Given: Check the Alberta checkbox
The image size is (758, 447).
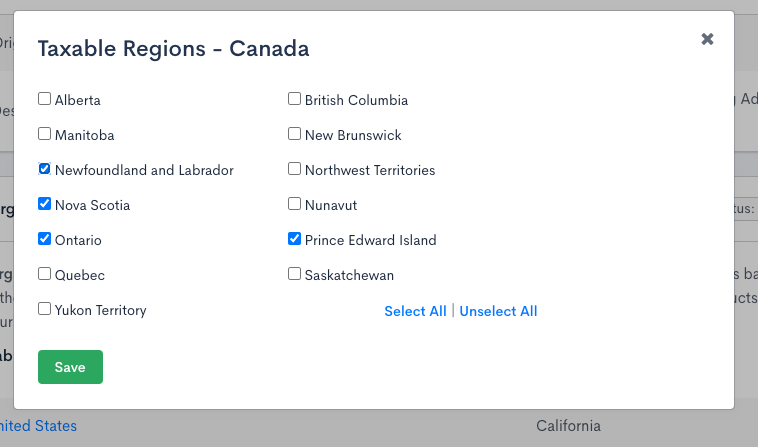Looking at the screenshot, I should click(45, 99).
